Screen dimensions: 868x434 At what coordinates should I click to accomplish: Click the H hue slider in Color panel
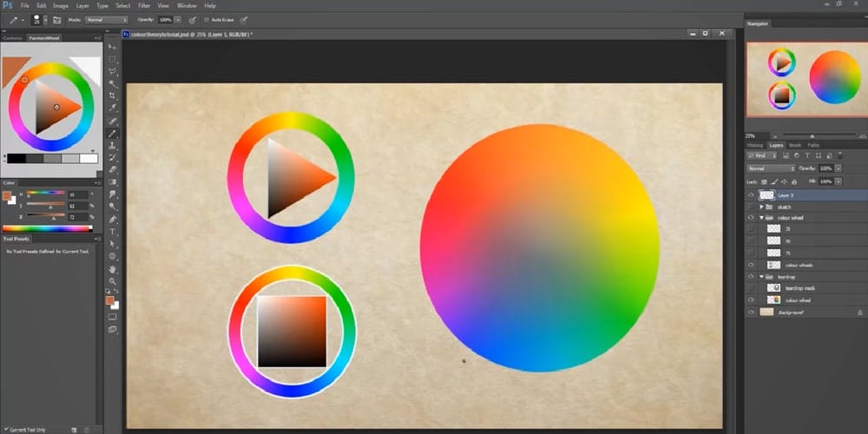(45, 194)
